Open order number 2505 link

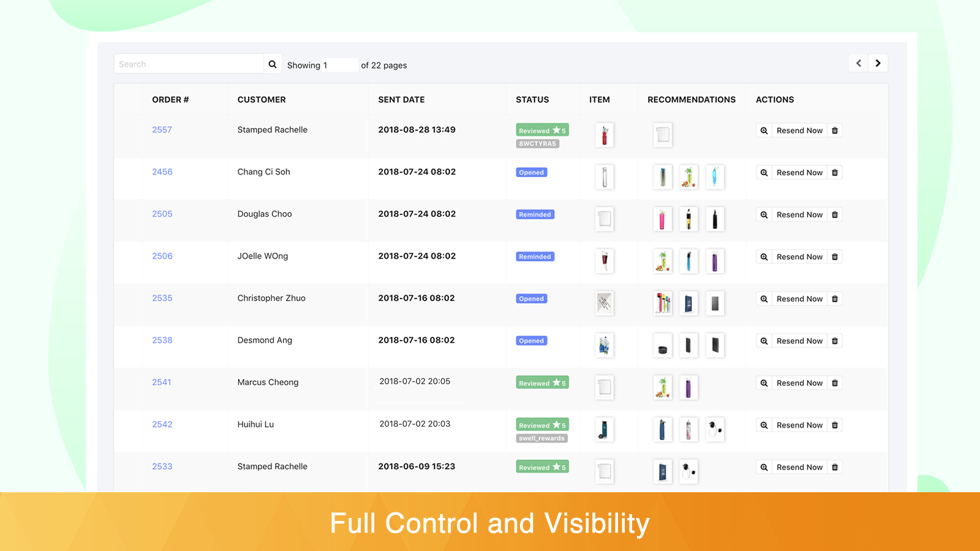click(x=162, y=214)
